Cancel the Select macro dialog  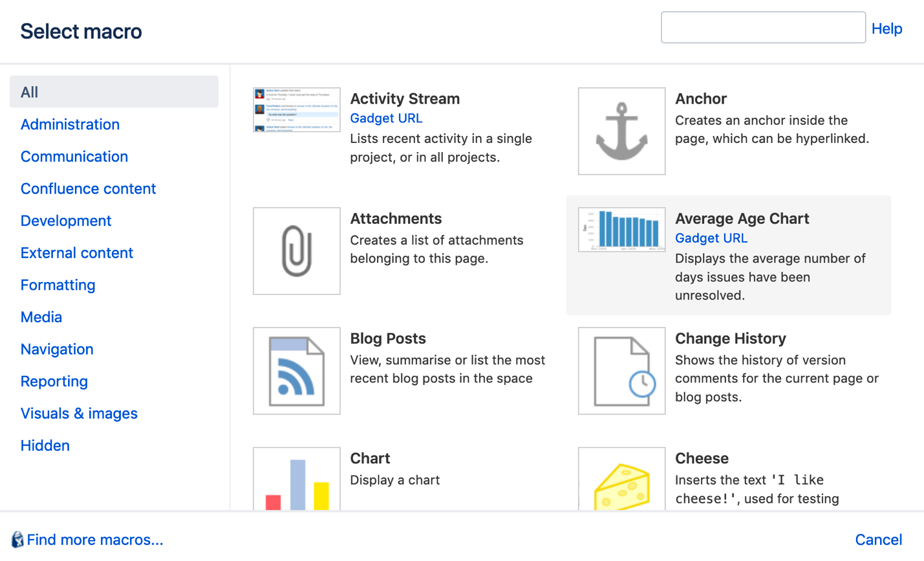[x=878, y=540]
